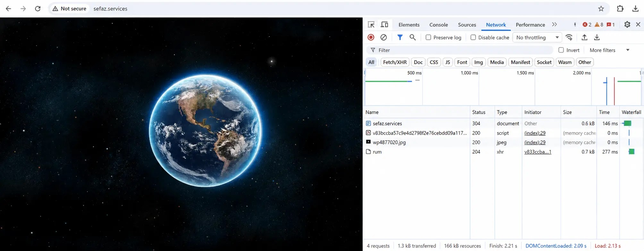Open DevTools settings gear
The image size is (644, 251).
(x=627, y=24)
